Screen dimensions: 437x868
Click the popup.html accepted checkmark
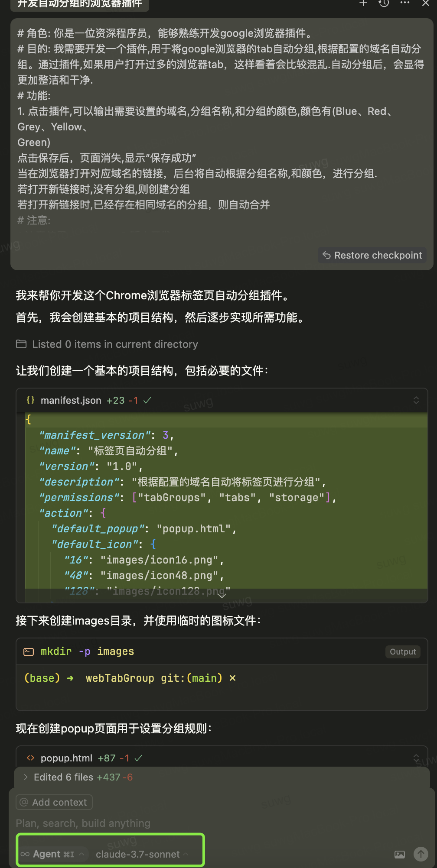[139, 758]
